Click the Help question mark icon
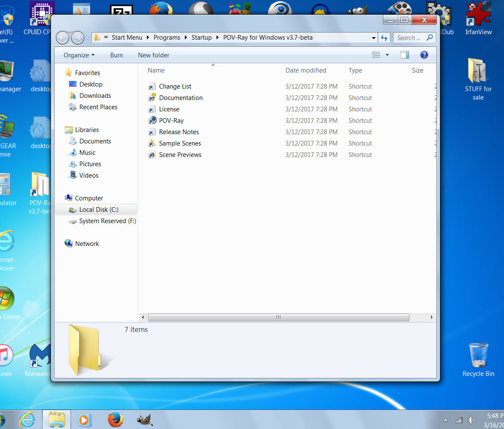 (424, 55)
